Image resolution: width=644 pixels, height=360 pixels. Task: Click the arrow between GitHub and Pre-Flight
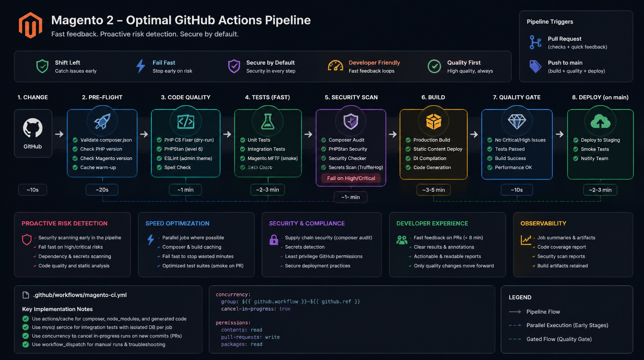point(59,134)
